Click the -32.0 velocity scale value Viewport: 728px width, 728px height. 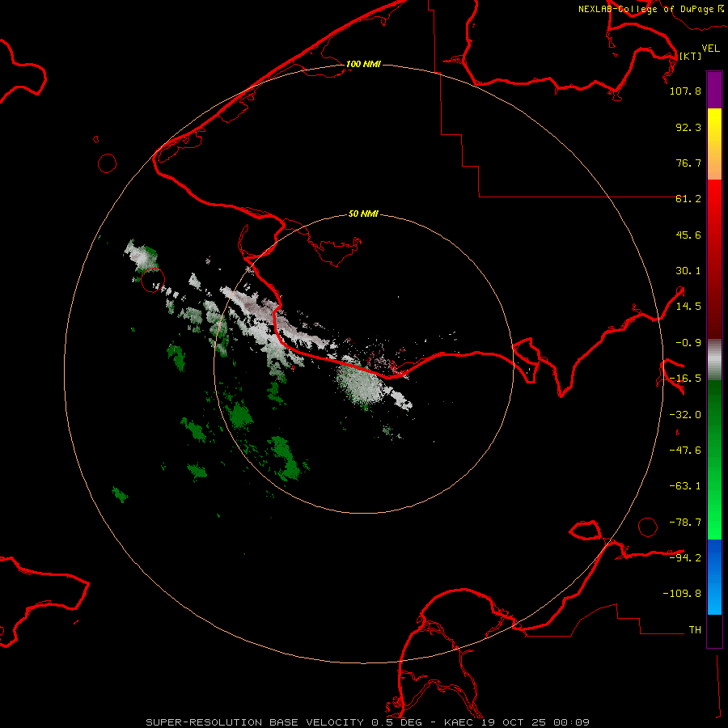click(685, 415)
